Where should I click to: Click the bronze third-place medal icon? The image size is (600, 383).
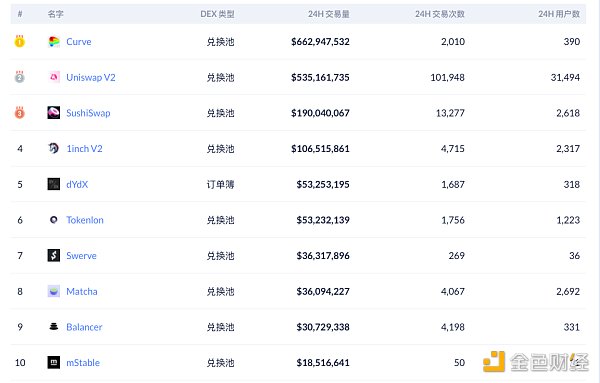[20, 112]
